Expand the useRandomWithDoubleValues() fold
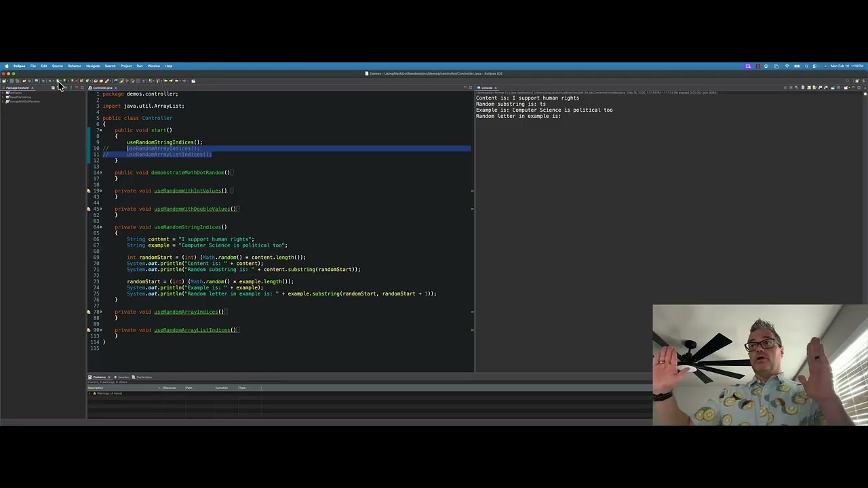This screenshot has height=488, width=868. (x=101, y=209)
